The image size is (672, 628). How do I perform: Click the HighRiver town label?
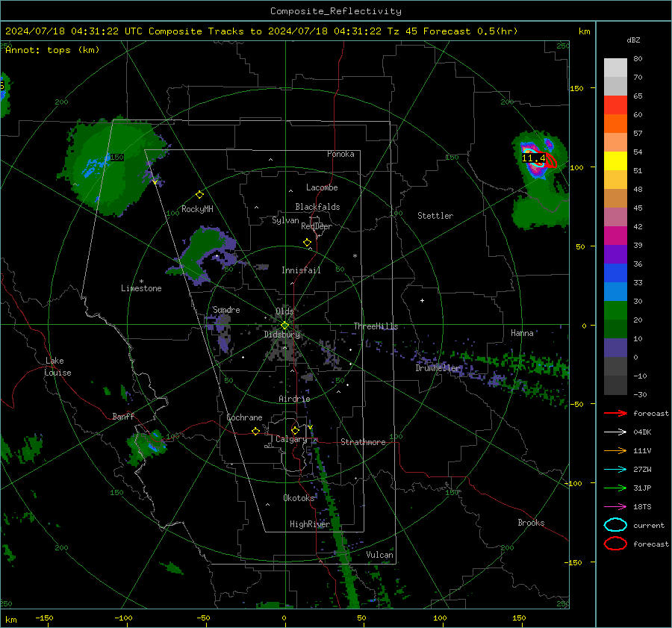(x=310, y=524)
